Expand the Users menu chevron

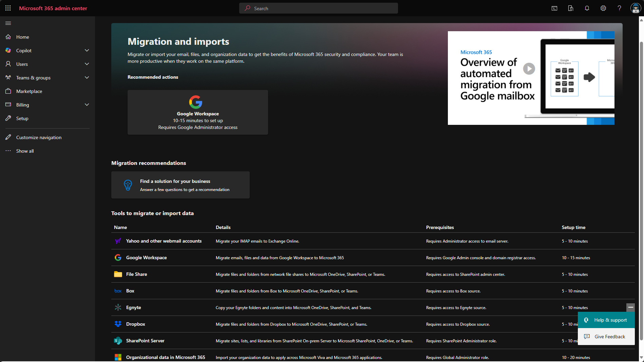click(x=87, y=64)
